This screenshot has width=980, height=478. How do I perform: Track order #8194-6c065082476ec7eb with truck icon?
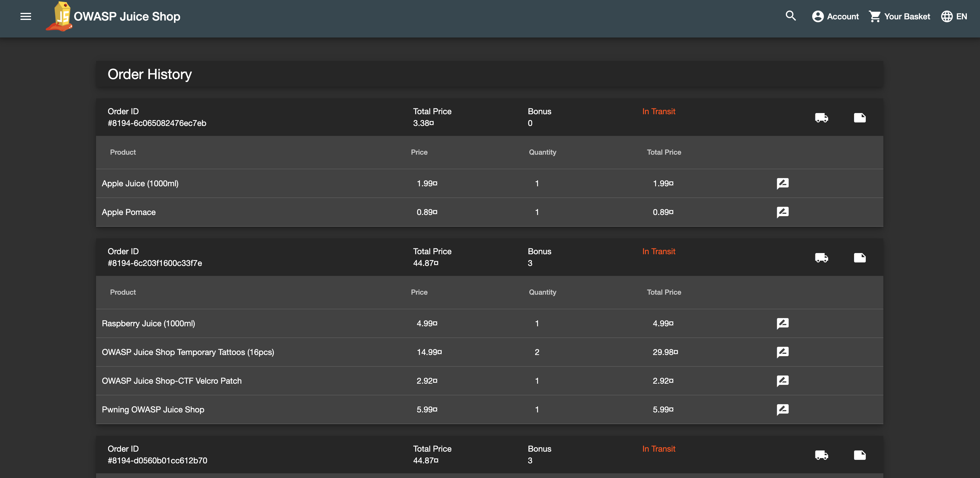[x=821, y=118]
